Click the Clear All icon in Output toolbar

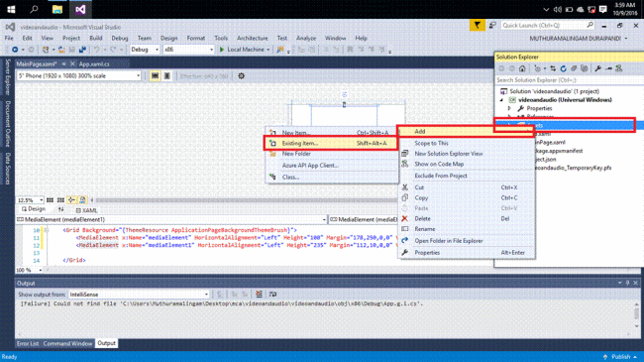[259, 295]
